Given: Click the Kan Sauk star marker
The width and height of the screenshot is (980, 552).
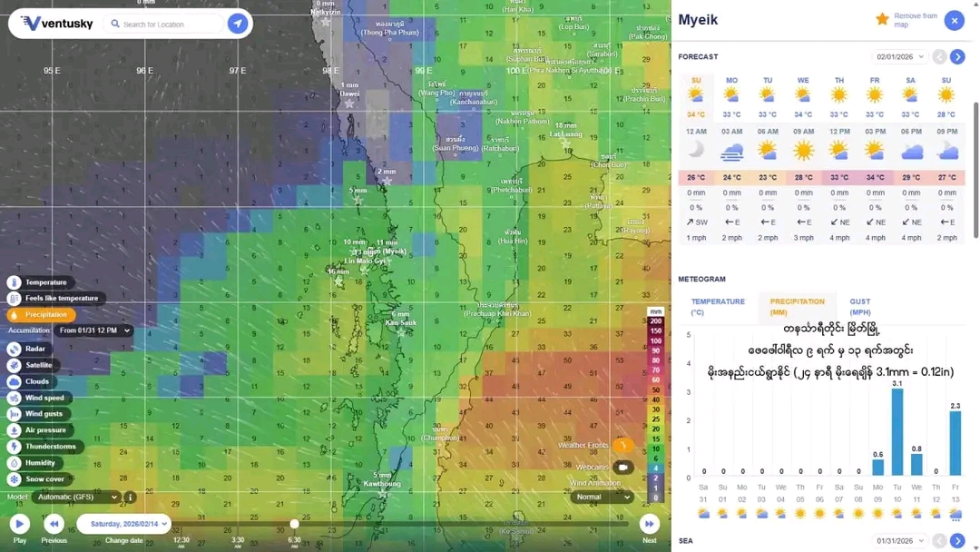Looking at the screenshot, I should (x=401, y=332).
